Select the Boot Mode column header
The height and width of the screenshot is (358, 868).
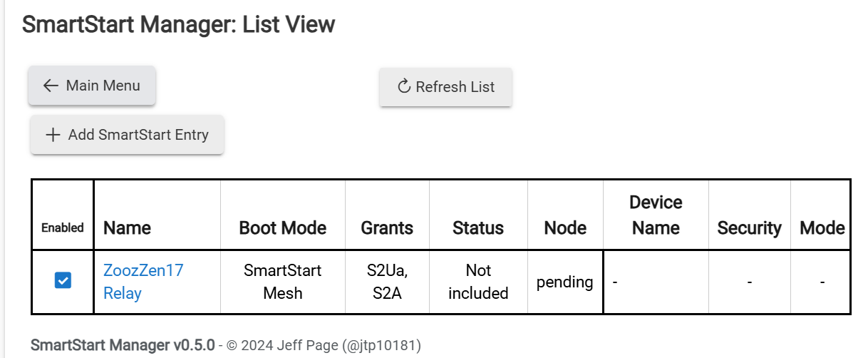[282, 228]
